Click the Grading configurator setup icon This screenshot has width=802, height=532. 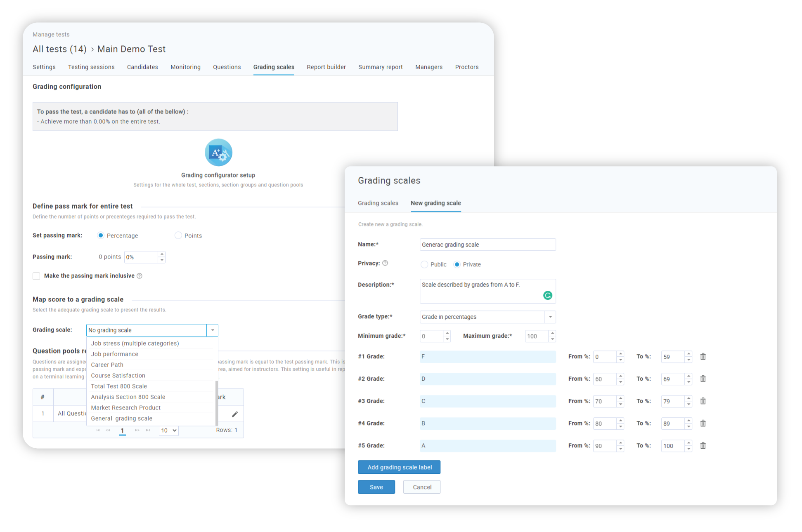tap(218, 153)
